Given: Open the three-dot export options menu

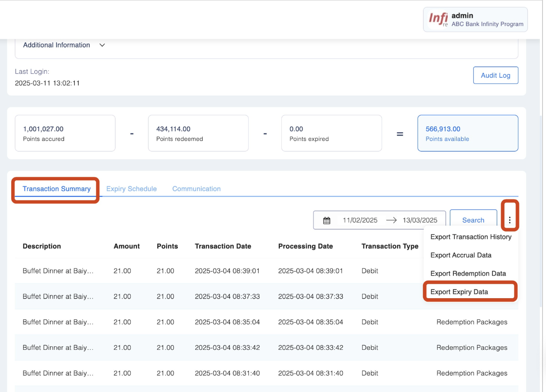Looking at the screenshot, I should click(x=509, y=220).
